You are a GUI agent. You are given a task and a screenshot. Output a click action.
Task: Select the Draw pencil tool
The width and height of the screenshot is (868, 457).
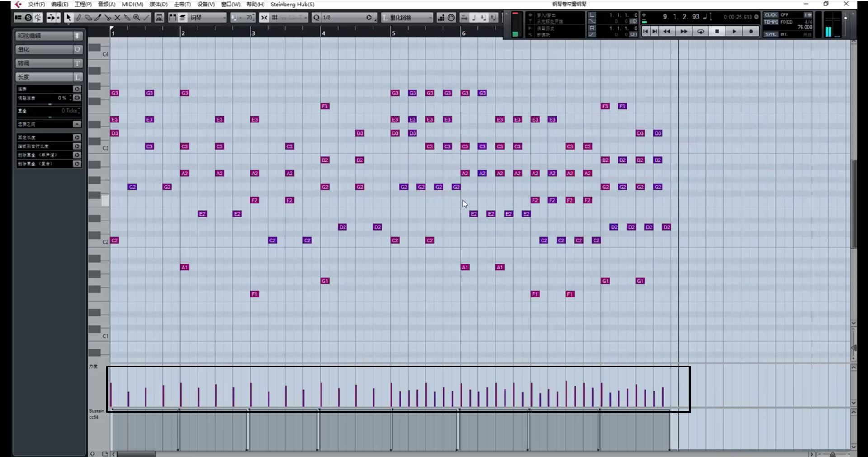[78, 18]
